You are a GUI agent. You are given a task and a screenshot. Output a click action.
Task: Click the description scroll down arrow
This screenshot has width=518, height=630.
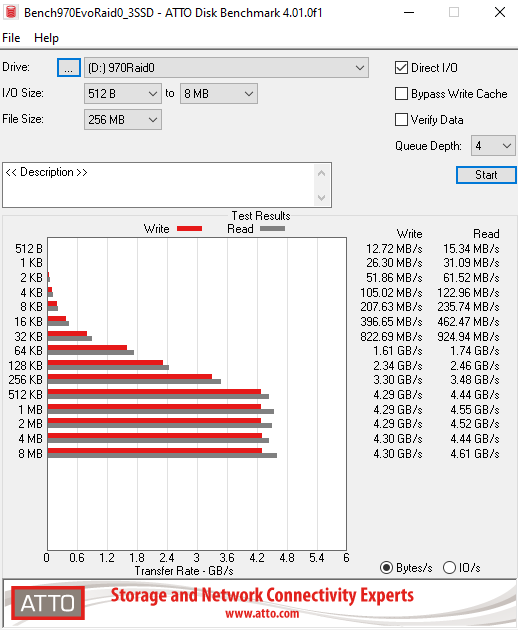pos(321,197)
